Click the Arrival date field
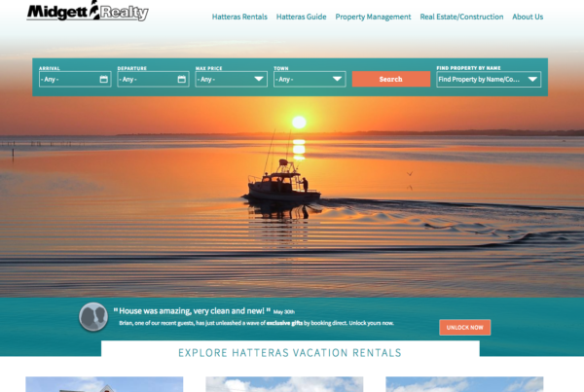The height and width of the screenshot is (392, 584). [75, 79]
